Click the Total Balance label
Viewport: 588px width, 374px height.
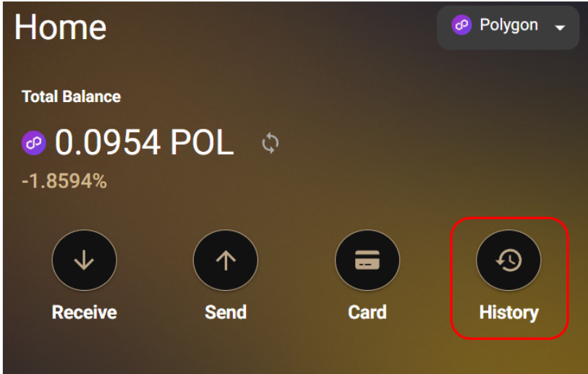[x=72, y=96]
